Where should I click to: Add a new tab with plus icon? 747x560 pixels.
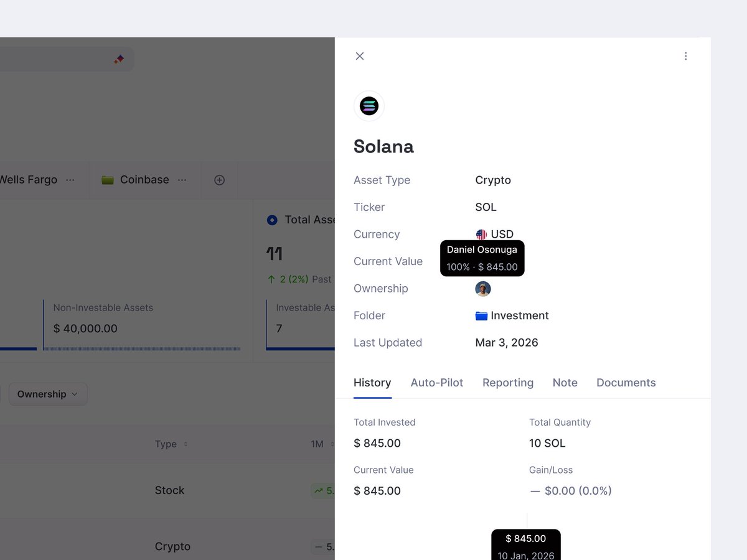pyautogui.click(x=219, y=180)
